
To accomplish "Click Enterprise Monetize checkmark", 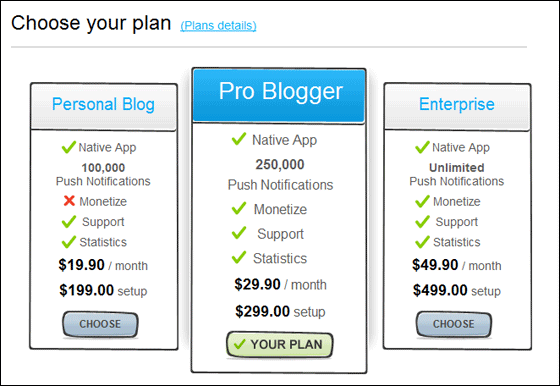I will coord(422,201).
